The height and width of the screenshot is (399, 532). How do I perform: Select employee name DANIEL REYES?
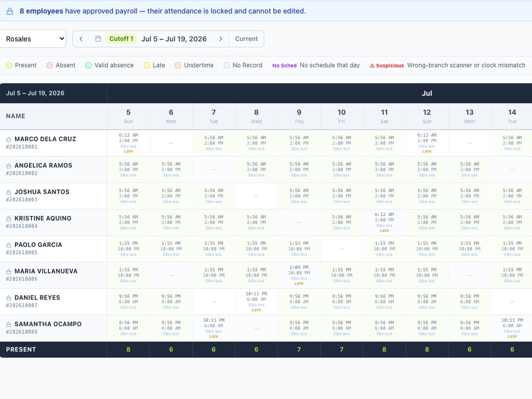tap(37, 298)
